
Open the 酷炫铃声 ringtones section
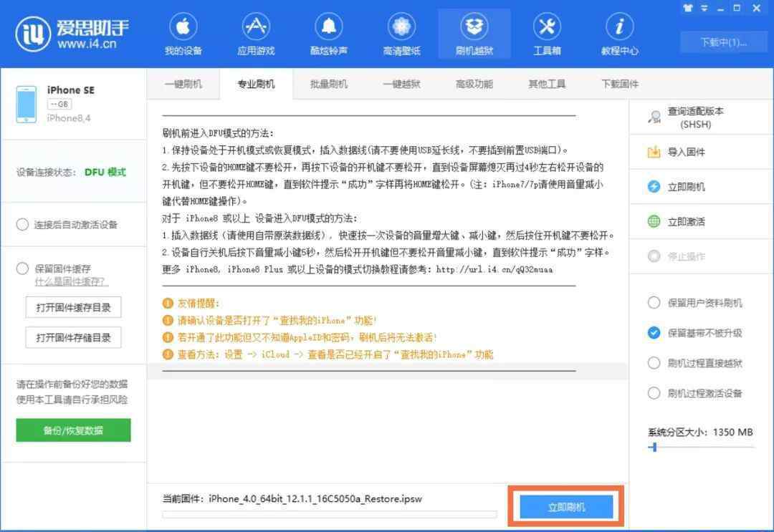click(x=329, y=34)
